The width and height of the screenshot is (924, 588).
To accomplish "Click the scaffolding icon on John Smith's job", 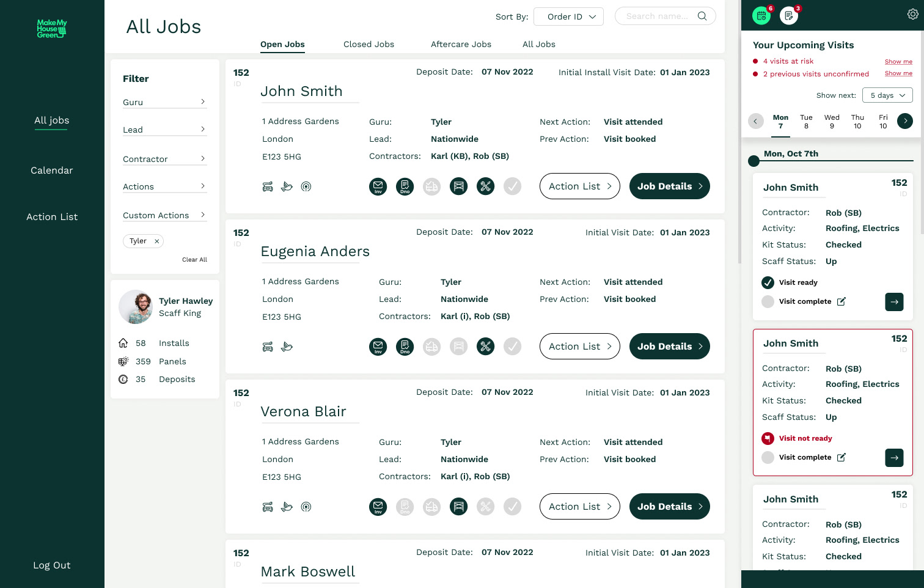I will (459, 186).
